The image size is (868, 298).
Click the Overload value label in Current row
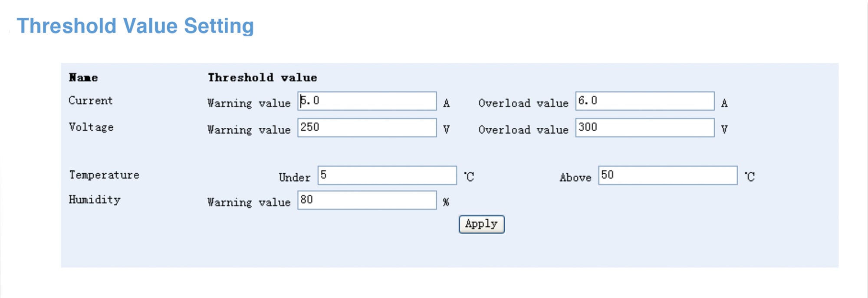(523, 103)
